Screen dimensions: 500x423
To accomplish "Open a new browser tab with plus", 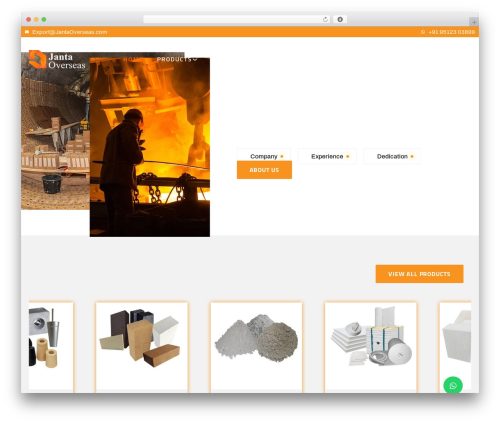I will tap(474, 22).
